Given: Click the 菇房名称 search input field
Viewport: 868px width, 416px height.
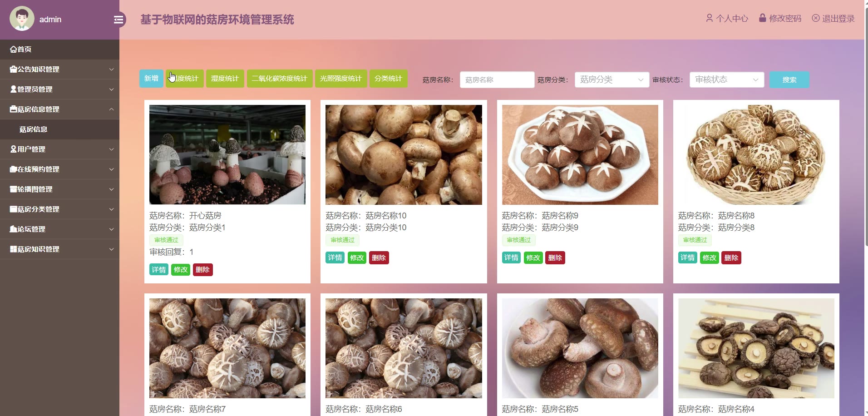Looking at the screenshot, I should [497, 80].
